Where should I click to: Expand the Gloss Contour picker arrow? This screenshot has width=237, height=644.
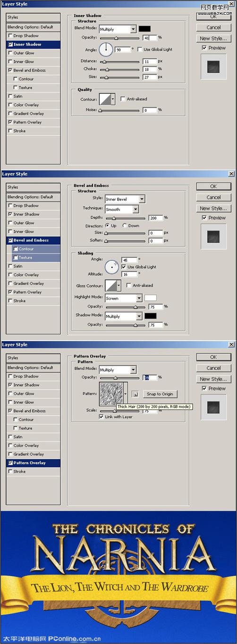[118, 285]
